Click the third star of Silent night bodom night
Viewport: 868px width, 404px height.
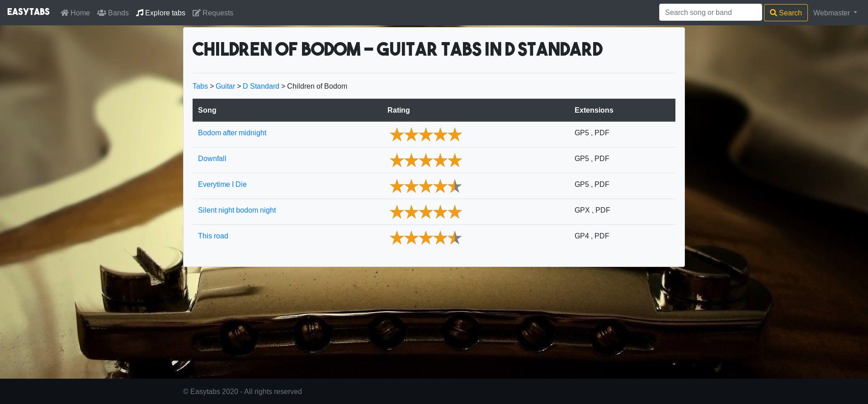click(x=425, y=212)
